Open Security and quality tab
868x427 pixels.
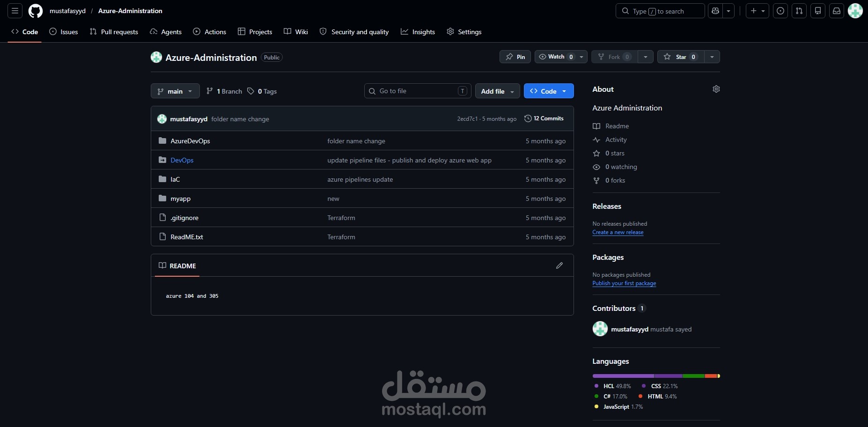click(354, 32)
